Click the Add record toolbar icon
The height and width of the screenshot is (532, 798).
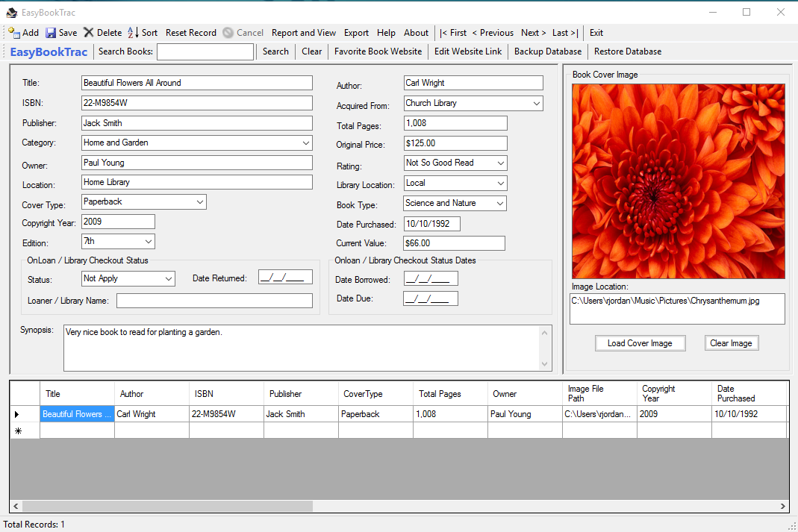pos(14,33)
